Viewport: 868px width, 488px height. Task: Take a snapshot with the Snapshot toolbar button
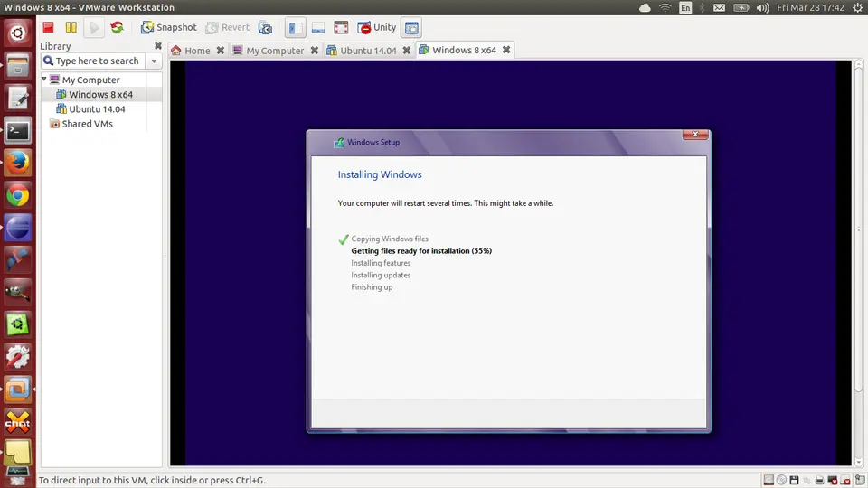click(x=169, y=27)
